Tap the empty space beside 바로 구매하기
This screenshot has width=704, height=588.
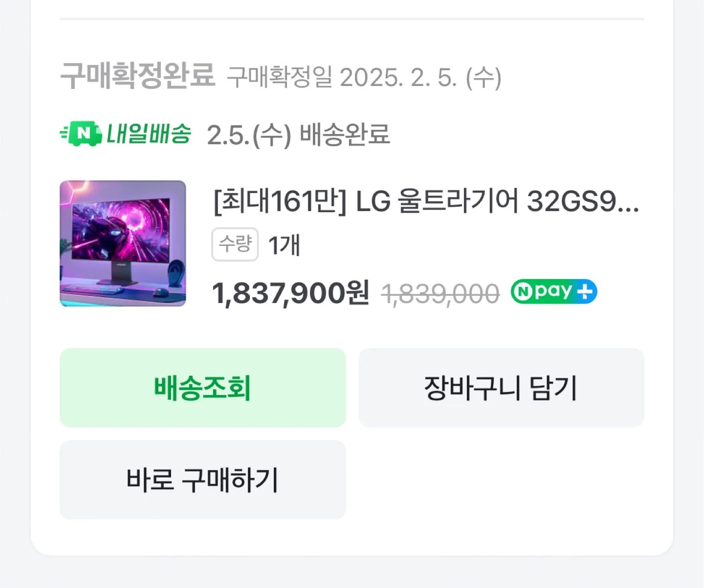pyautogui.click(x=501, y=479)
